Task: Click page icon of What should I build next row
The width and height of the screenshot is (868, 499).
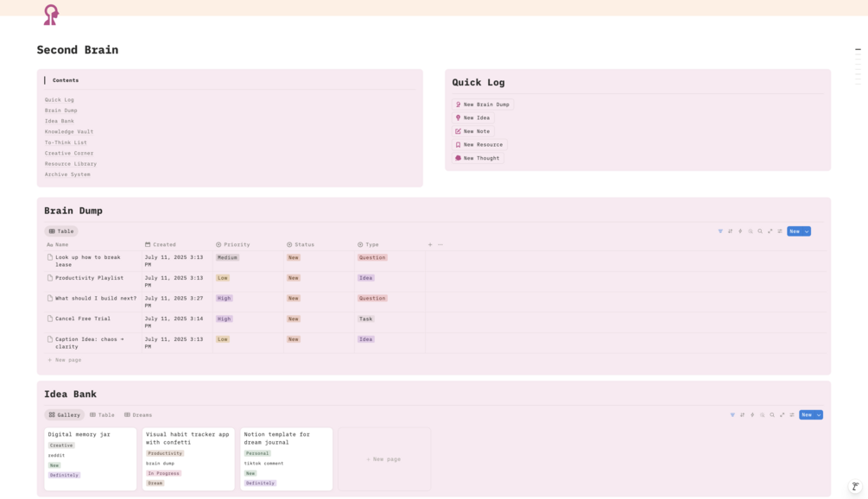Action: click(x=50, y=298)
